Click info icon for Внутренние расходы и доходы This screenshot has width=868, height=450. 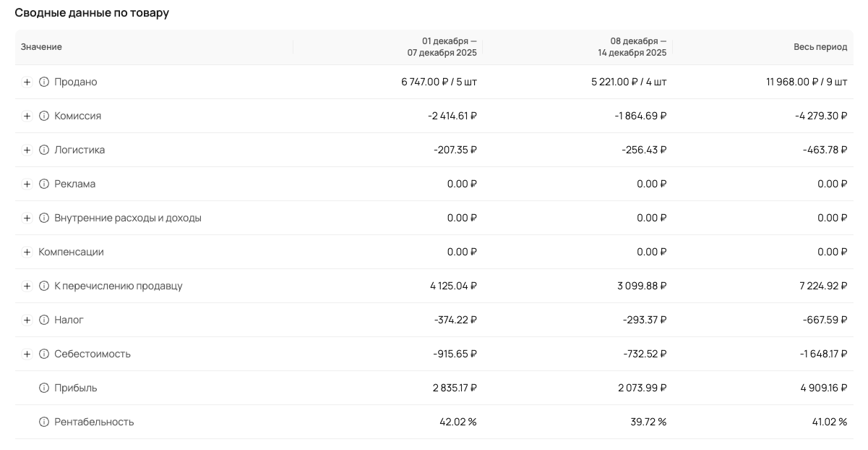(44, 218)
